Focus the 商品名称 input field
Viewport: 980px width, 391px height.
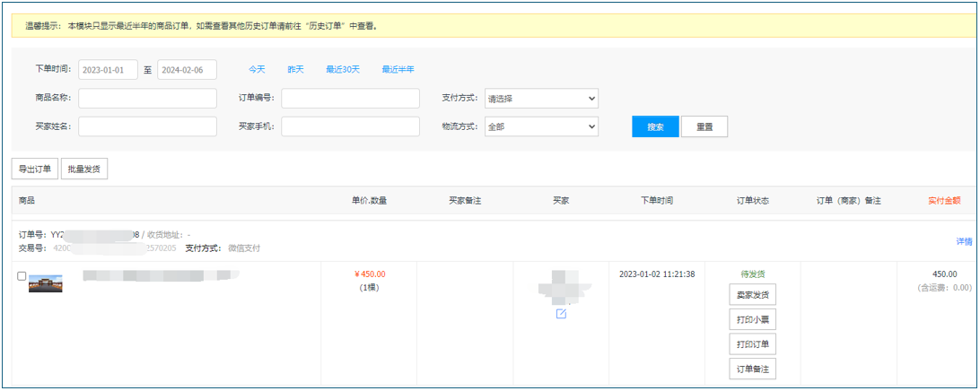[x=147, y=99]
